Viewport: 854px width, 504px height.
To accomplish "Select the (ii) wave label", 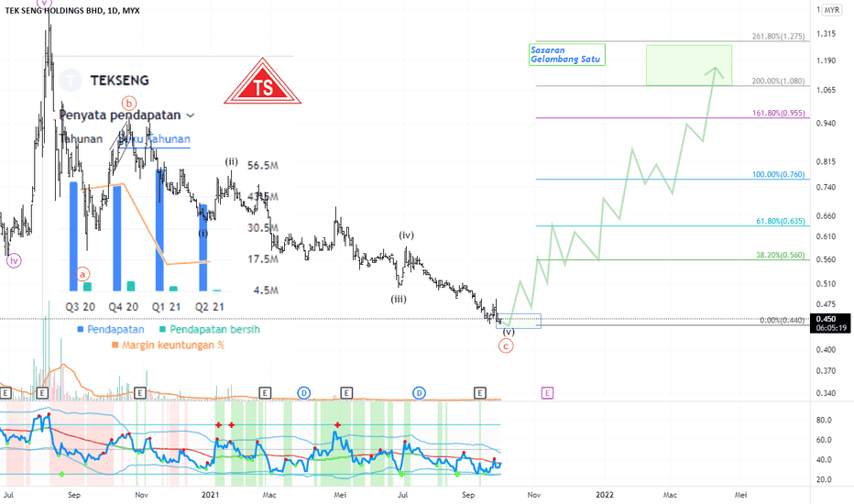I will [232, 162].
